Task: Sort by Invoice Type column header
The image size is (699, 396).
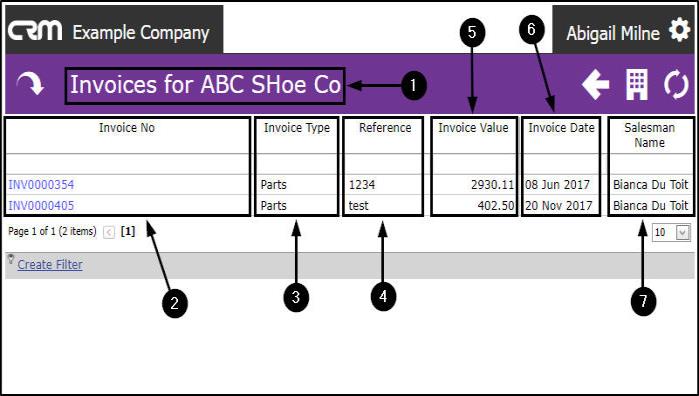Action: (x=297, y=128)
